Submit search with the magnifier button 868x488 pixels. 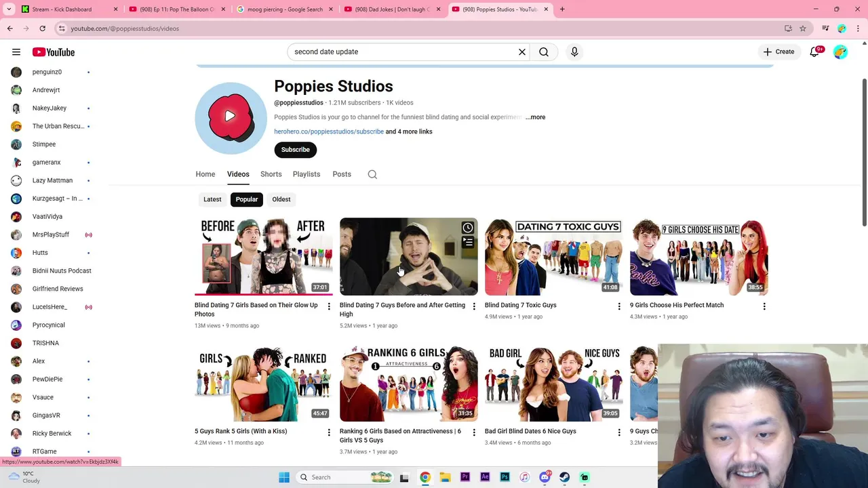(x=544, y=52)
